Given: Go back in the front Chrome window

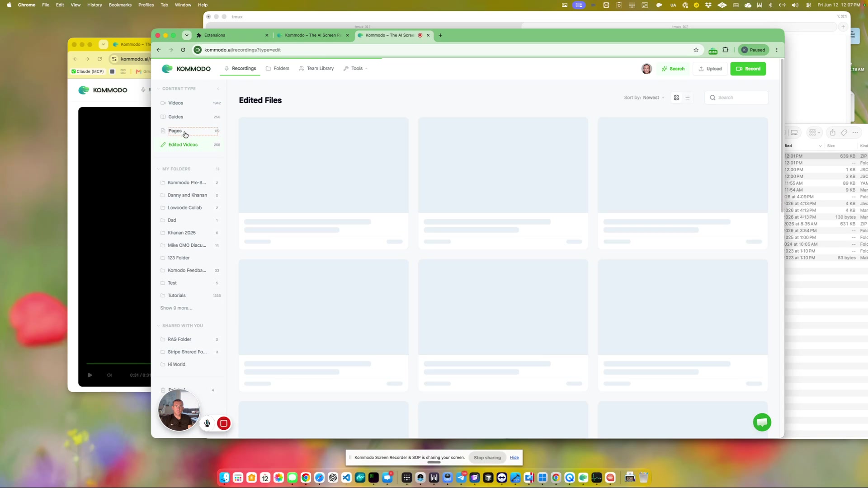Looking at the screenshot, I should tap(159, 50).
